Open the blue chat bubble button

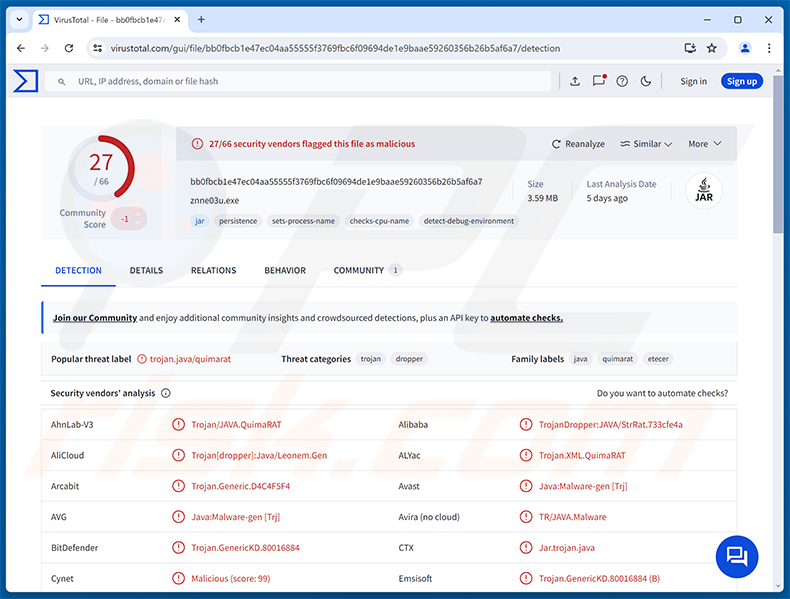(x=737, y=557)
